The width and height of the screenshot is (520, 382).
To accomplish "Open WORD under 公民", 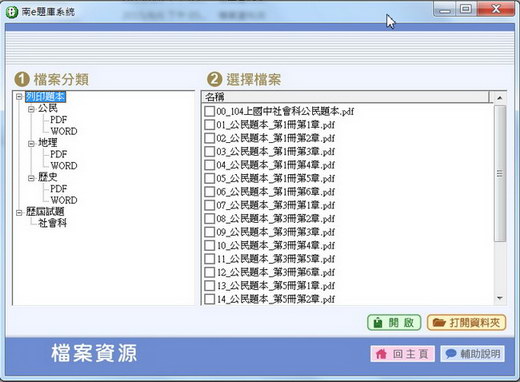I will pyautogui.click(x=64, y=131).
